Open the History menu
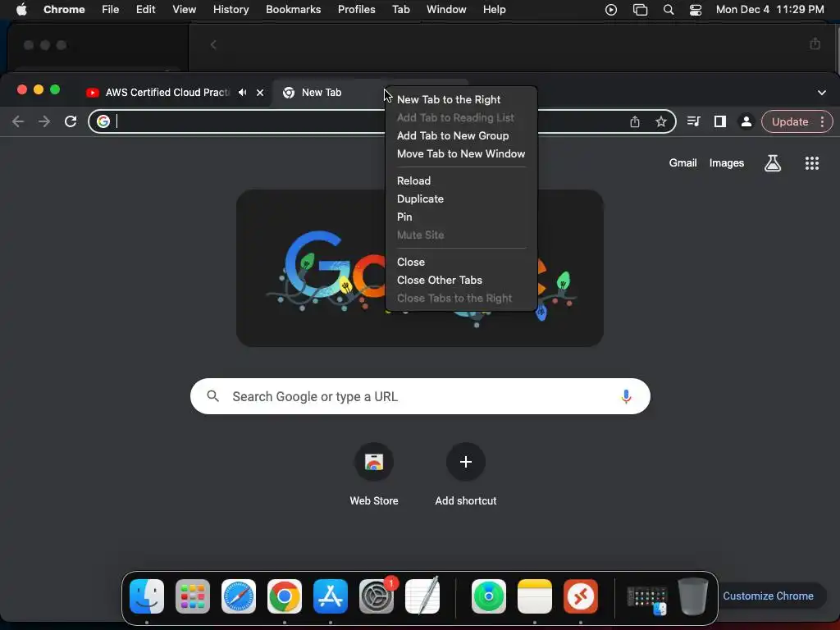The height and width of the screenshot is (630, 840). [231, 10]
